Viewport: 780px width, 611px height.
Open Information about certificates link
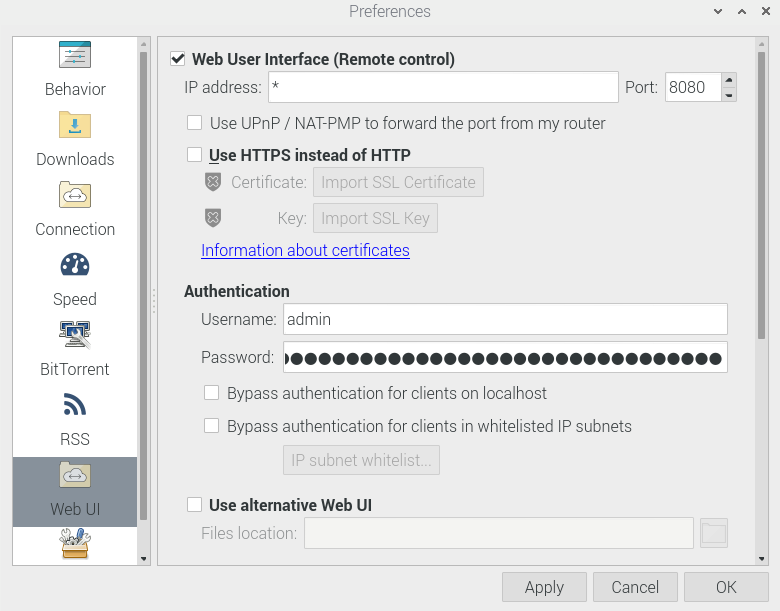click(305, 250)
